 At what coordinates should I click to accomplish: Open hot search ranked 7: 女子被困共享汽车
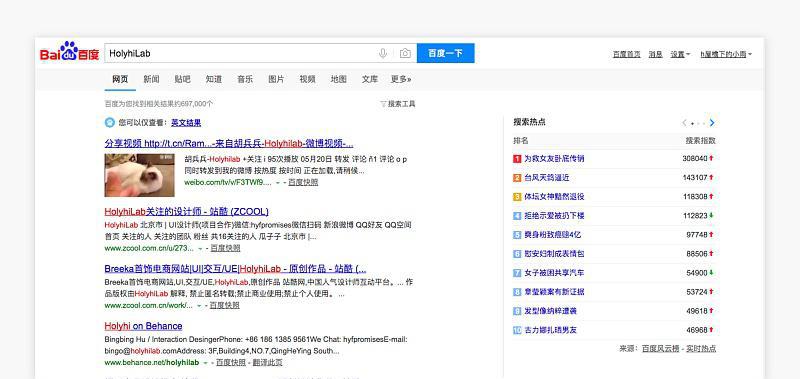coord(554,273)
